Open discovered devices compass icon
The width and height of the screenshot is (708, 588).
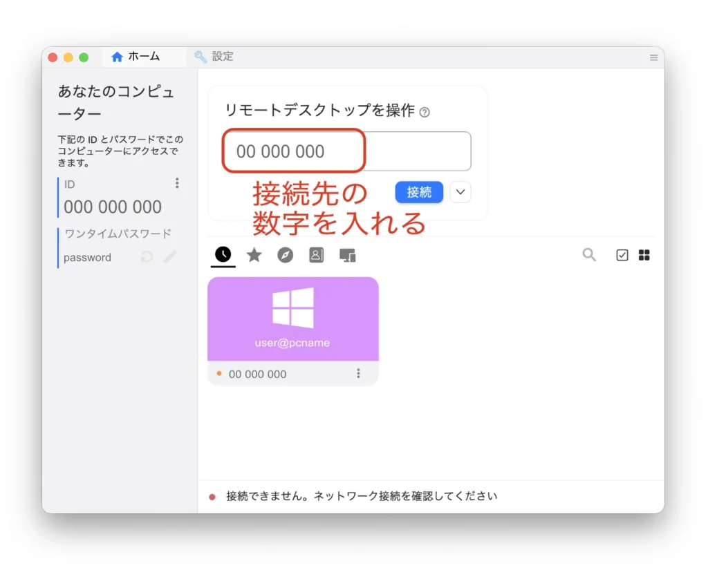pos(285,255)
